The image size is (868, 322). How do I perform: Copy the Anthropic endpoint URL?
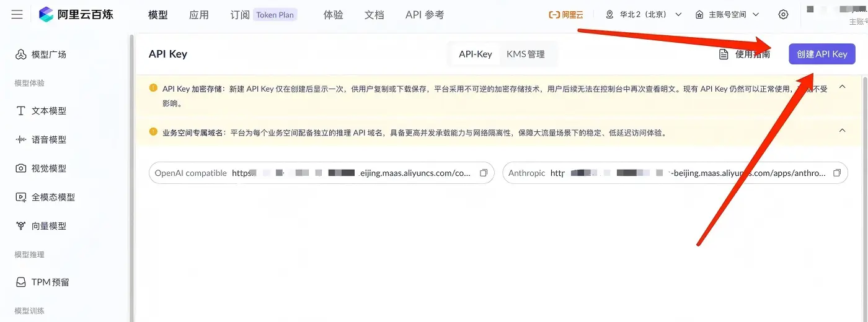[x=837, y=173]
